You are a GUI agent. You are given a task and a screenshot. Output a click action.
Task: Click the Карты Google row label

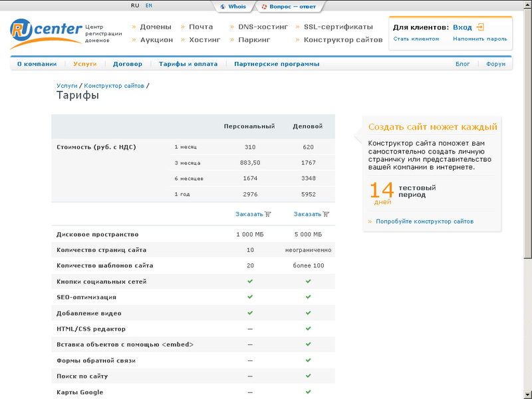(x=80, y=392)
